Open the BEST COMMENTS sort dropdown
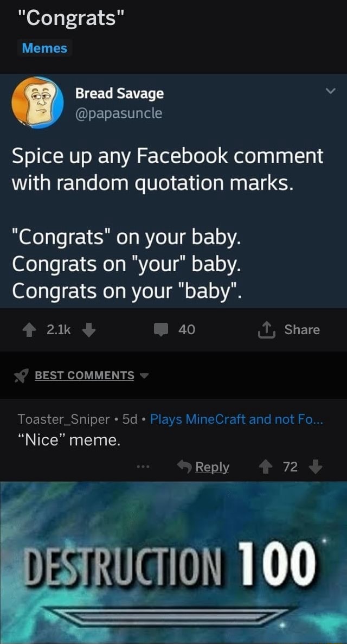The height and width of the screenshot is (644, 347). pyautogui.click(x=84, y=375)
